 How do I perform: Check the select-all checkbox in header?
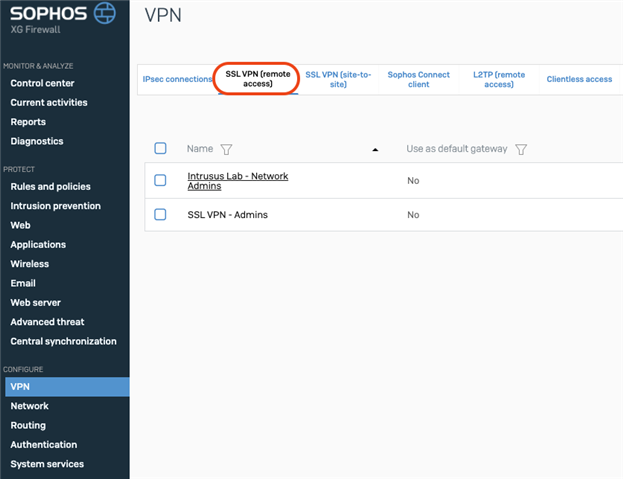click(160, 148)
